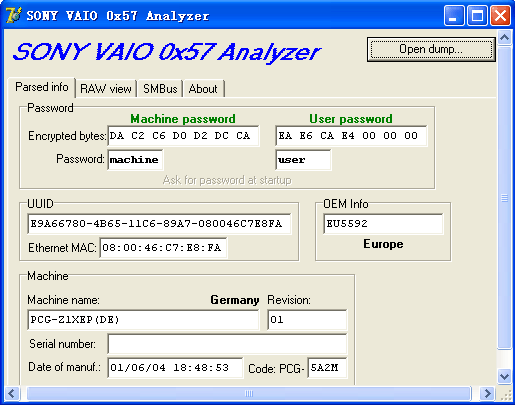This screenshot has width=515, height=405.
Task: Click the 'Serial number:' label
Action: pyautogui.click(x=62, y=344)
